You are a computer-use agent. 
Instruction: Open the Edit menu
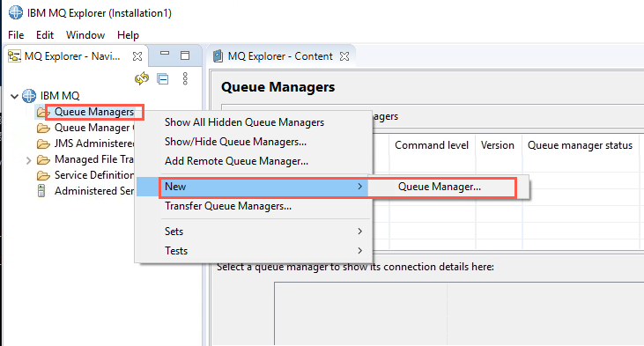pos(45,35)
